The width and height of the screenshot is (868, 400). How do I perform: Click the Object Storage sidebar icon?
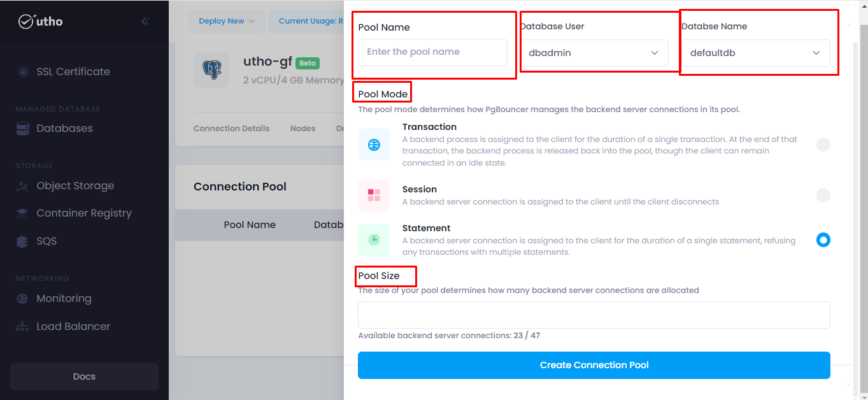(x=23, y=186)
